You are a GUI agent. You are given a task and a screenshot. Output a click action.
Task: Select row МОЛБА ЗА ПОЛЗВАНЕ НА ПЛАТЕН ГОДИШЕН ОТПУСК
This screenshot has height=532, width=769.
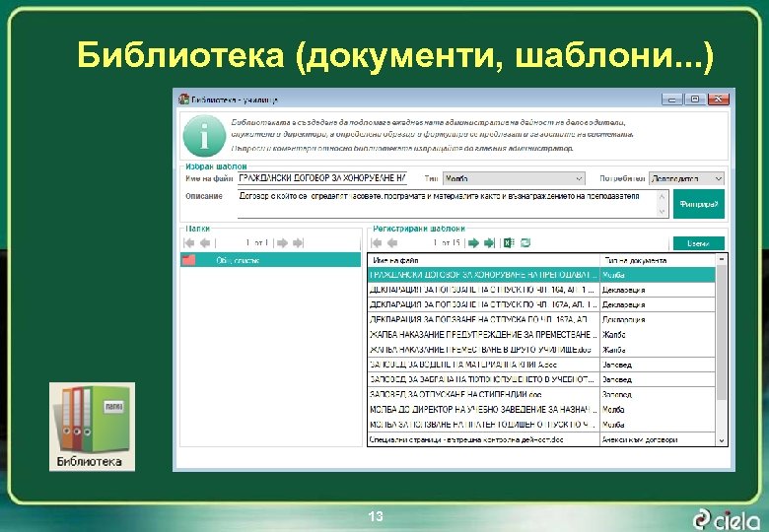(x=541, y=425)
